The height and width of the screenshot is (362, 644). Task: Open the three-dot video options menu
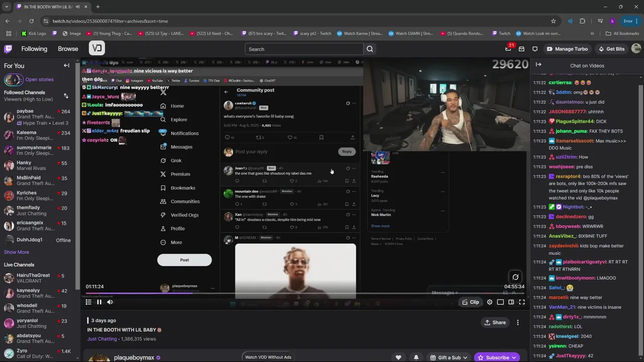[518, 322]
